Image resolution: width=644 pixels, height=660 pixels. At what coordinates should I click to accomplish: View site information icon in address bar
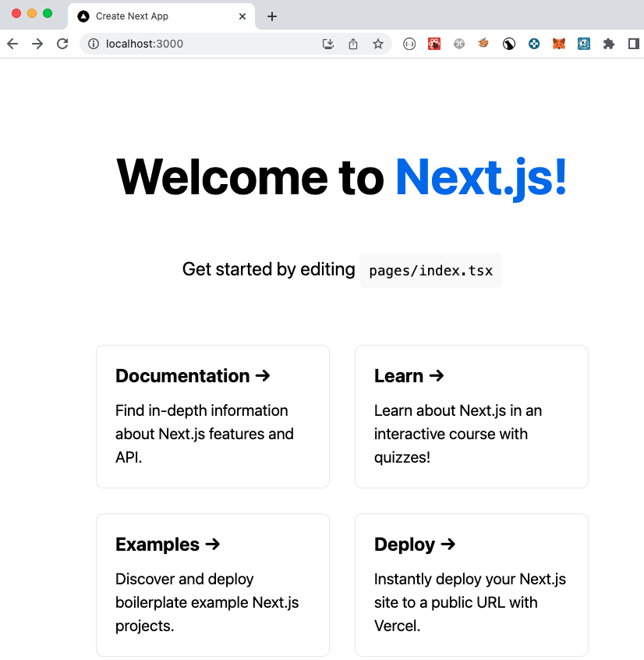pyautogui.click(x=94, y=44)
